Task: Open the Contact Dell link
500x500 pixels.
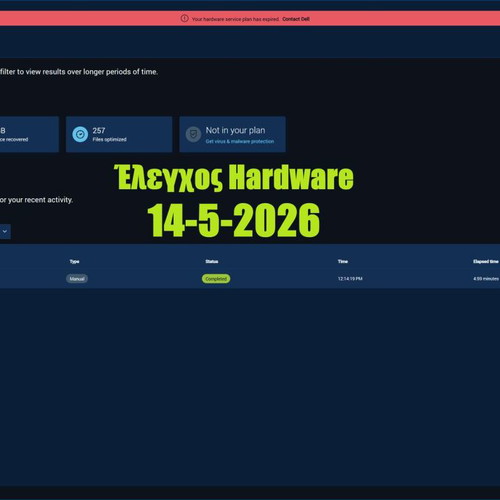Action: coord(296,19)
